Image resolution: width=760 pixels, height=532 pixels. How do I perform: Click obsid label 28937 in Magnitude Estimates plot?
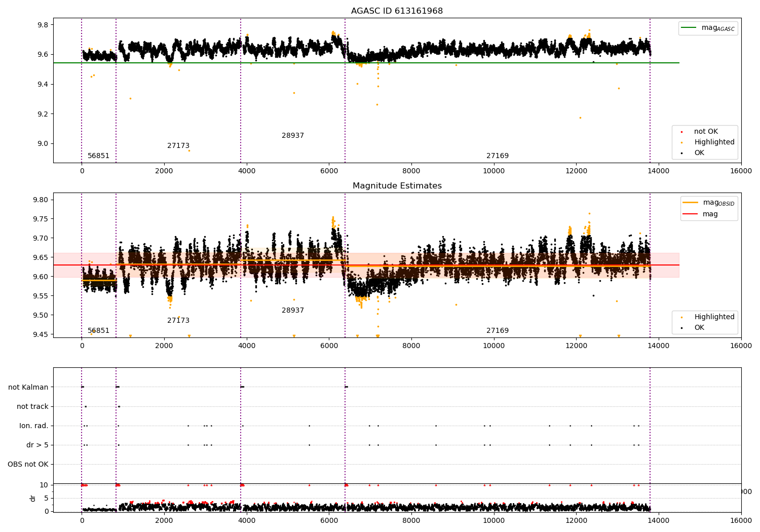click(293, 311)
